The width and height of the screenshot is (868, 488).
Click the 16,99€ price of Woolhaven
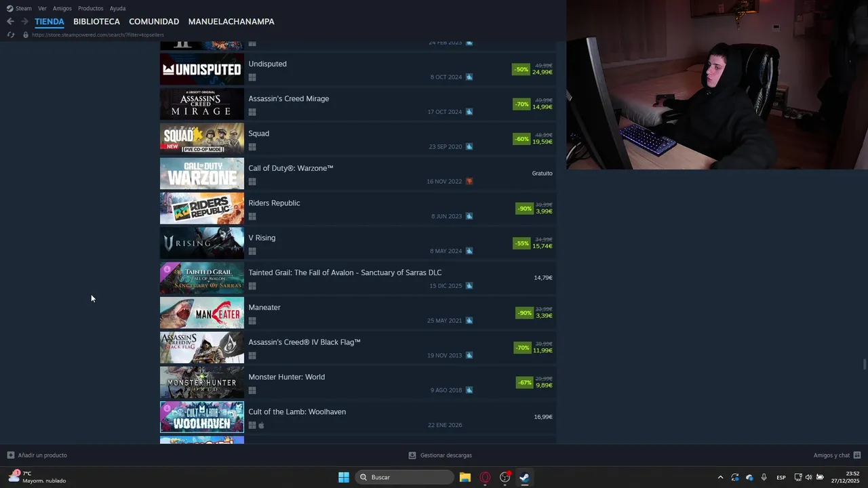point(543,417)
